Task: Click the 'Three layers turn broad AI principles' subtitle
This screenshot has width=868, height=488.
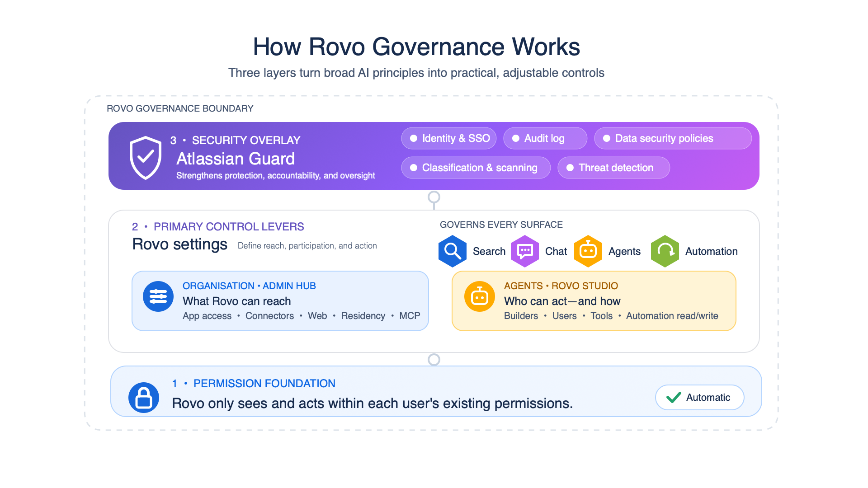Action: (416, 73)
